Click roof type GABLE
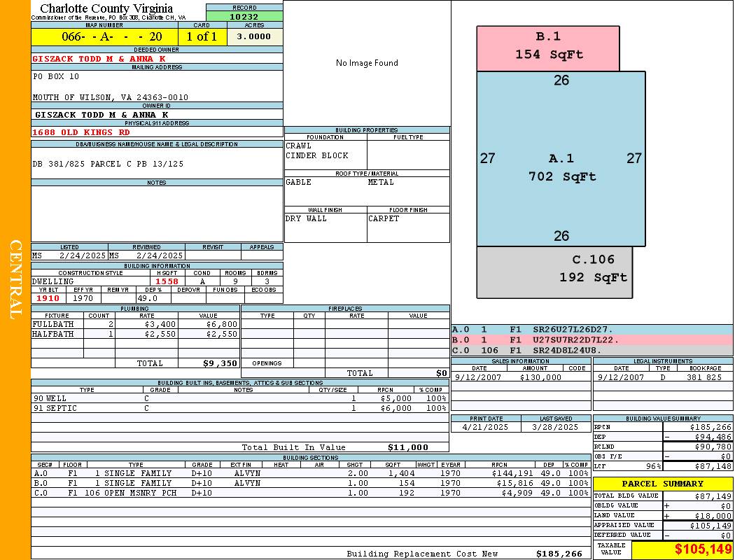 pyautogui.click(x=299, y=182)
